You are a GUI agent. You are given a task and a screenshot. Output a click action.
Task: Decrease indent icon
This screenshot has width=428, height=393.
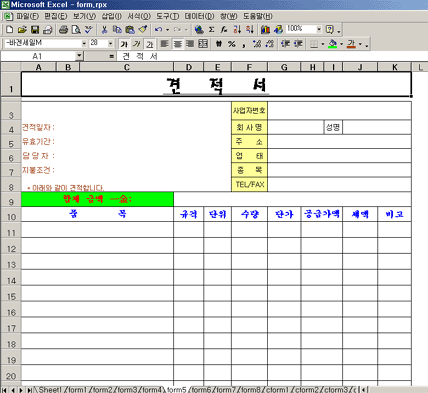[x=285, y=44]
